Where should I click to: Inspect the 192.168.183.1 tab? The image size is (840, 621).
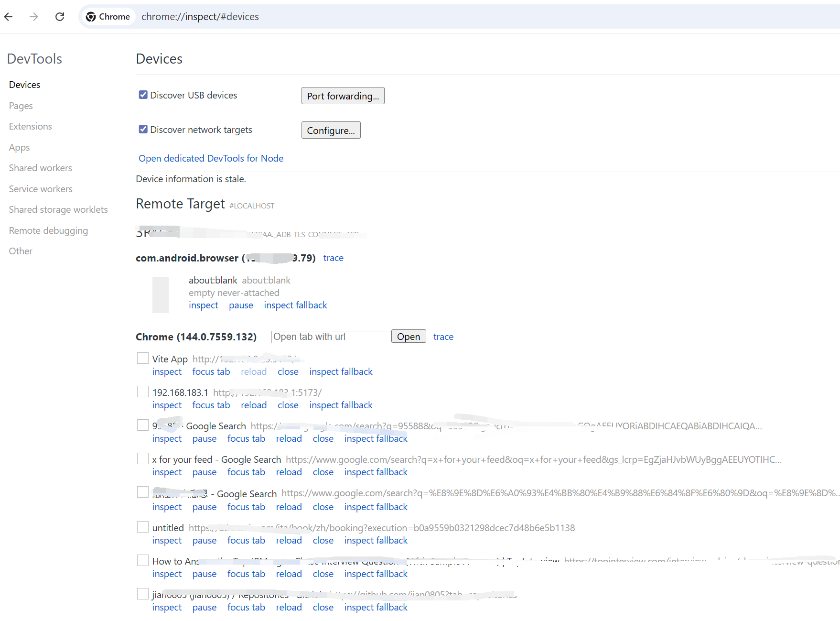[167, 405]
